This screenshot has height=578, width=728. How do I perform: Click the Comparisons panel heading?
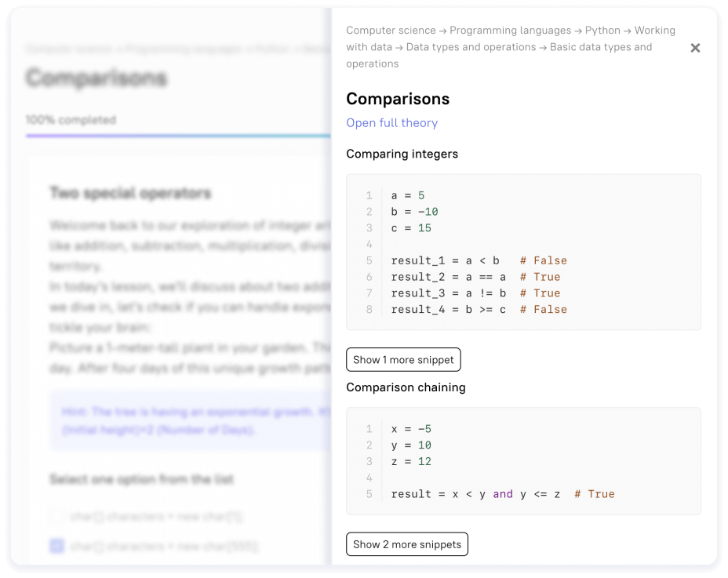[x=398, y=99]
